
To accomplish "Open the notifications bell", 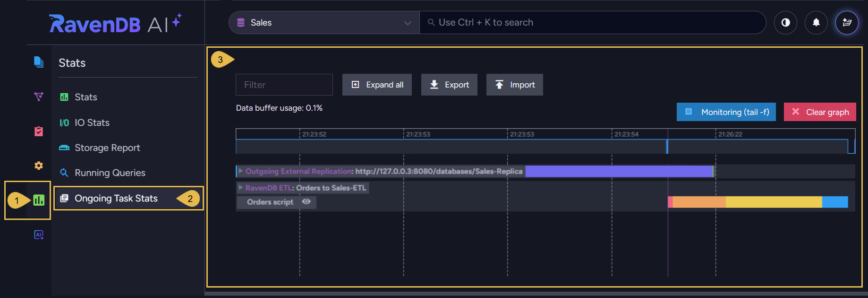I will (x=816, y=22).
